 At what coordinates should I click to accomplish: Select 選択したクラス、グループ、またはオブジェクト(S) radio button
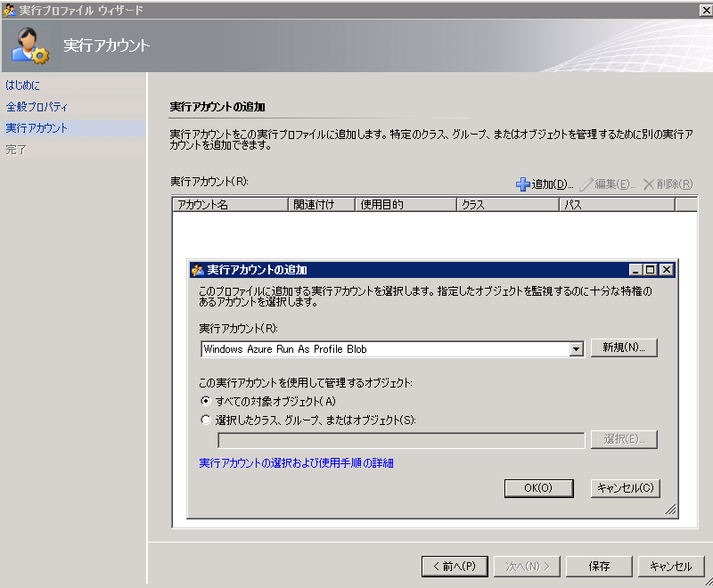[x=206, y=420]
